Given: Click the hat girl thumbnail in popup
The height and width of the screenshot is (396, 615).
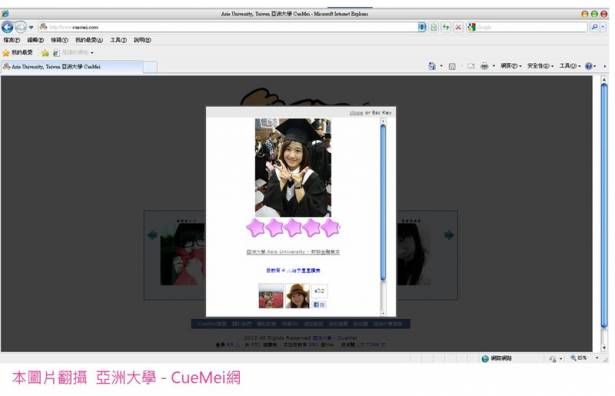Looking at the screenshot, I should pos(297,296).
